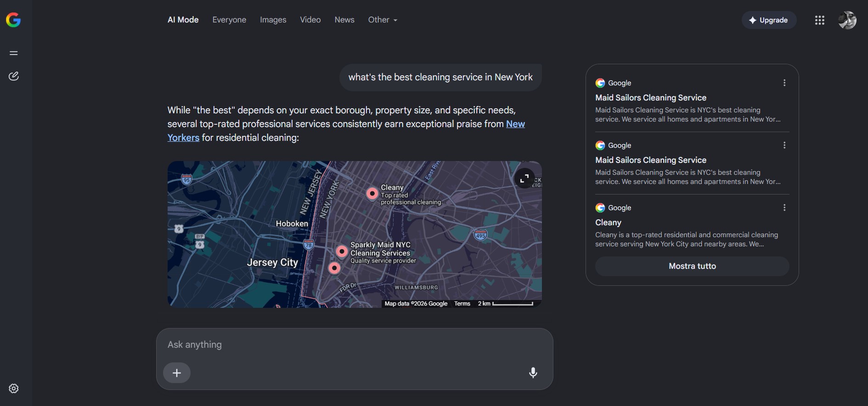Click the plus attachment button

click(177, 373)
